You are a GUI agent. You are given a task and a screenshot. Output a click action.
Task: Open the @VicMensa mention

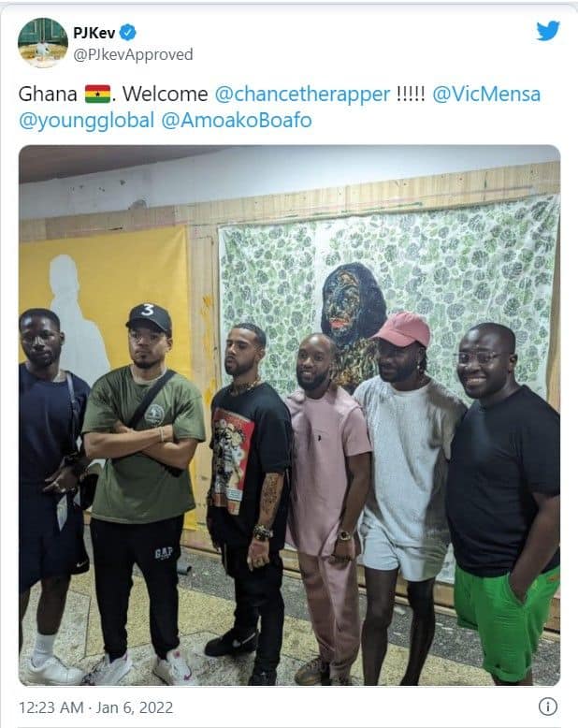click(486, 95)
